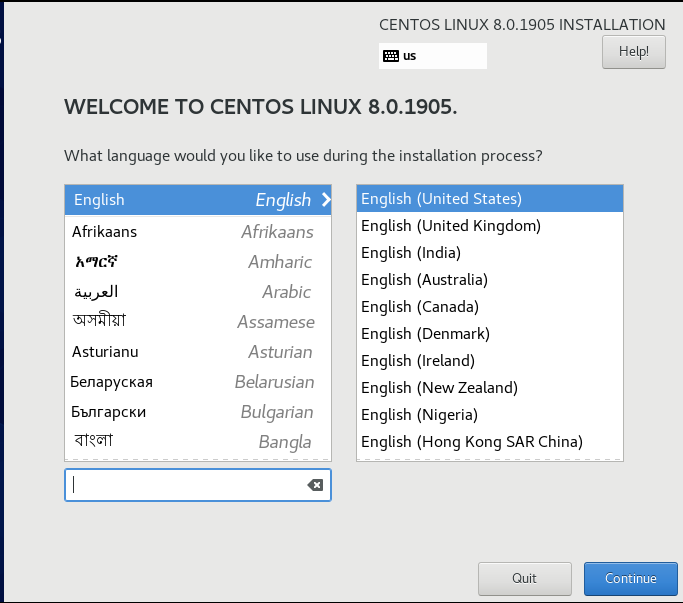
Task: Select Arabic in the language list
Action: point(198,292)
